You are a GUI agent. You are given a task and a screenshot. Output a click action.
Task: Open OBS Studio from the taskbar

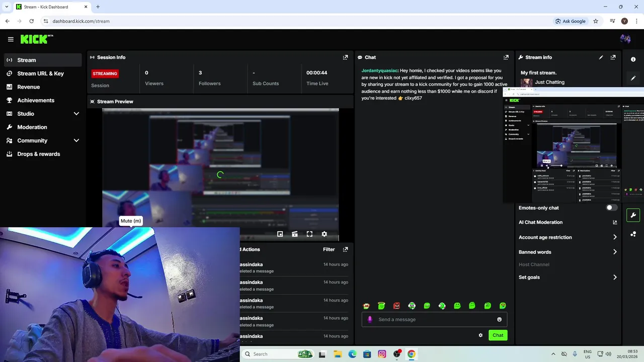click(397, 354)
